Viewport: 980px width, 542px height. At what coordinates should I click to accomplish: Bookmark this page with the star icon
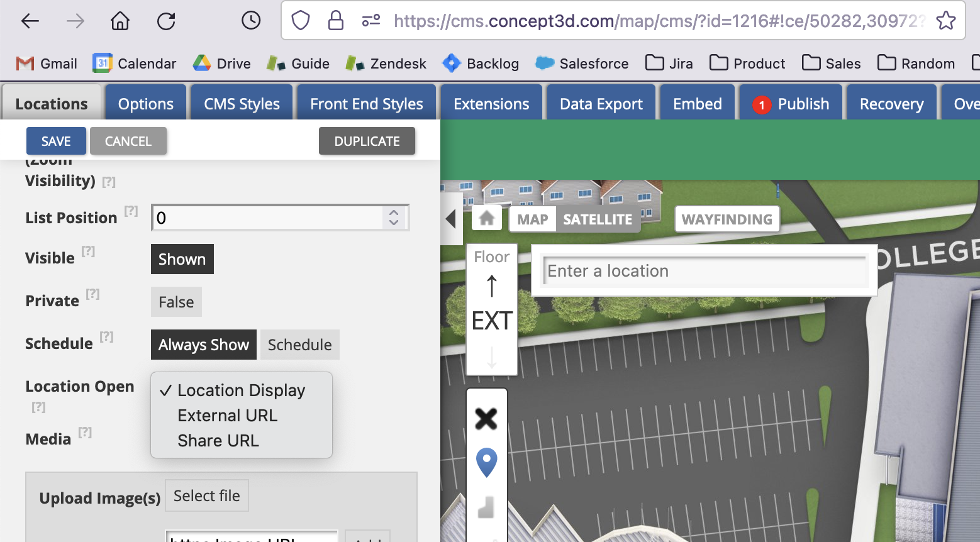(x=946, y=21)
